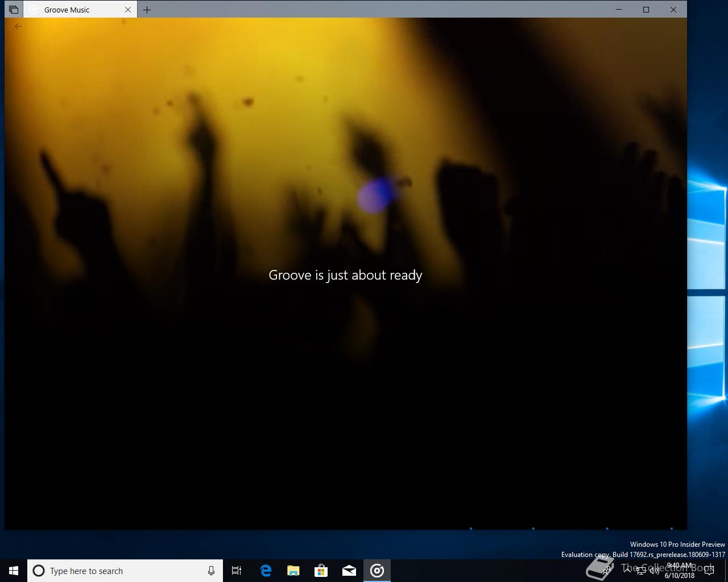
Task: Open the tab sets overview icon
Action: (x=14, y=10)
